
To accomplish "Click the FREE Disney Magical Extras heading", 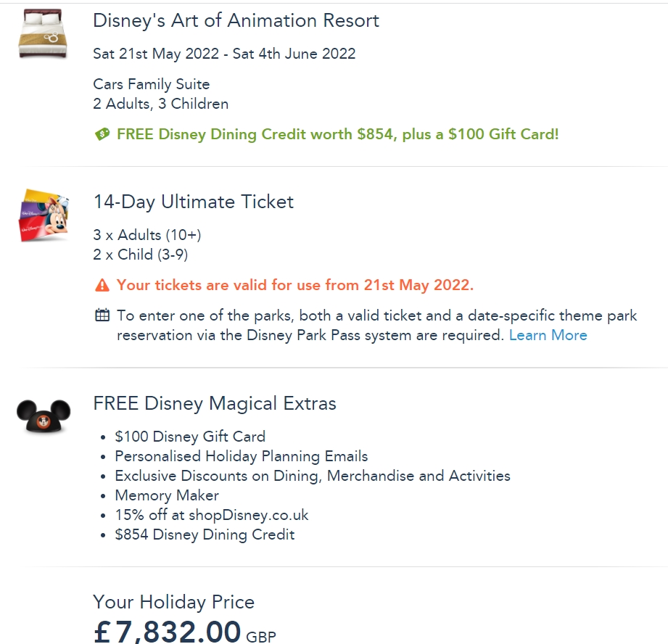I will [215, 403].
